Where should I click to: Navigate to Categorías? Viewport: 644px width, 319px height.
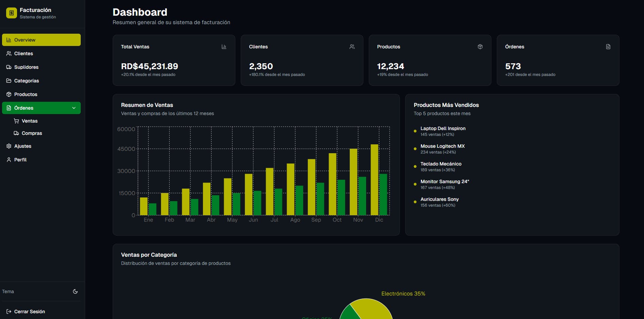[x=41, y=81]
